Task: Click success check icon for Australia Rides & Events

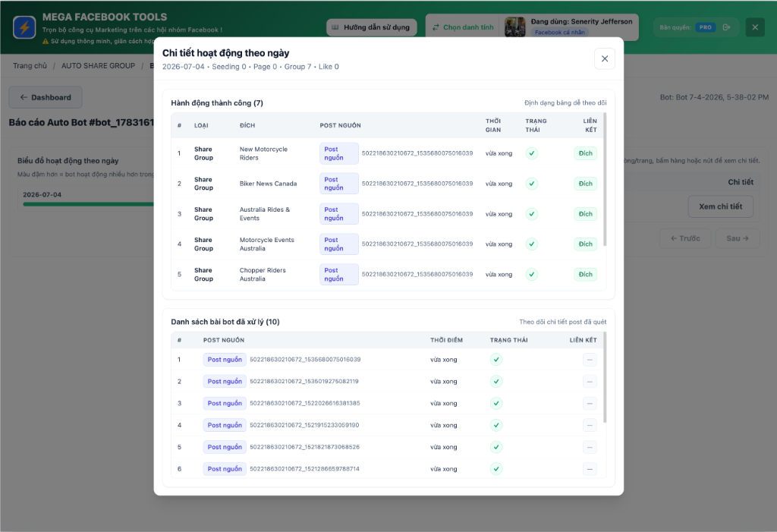Action: click(x=532, y=214)
